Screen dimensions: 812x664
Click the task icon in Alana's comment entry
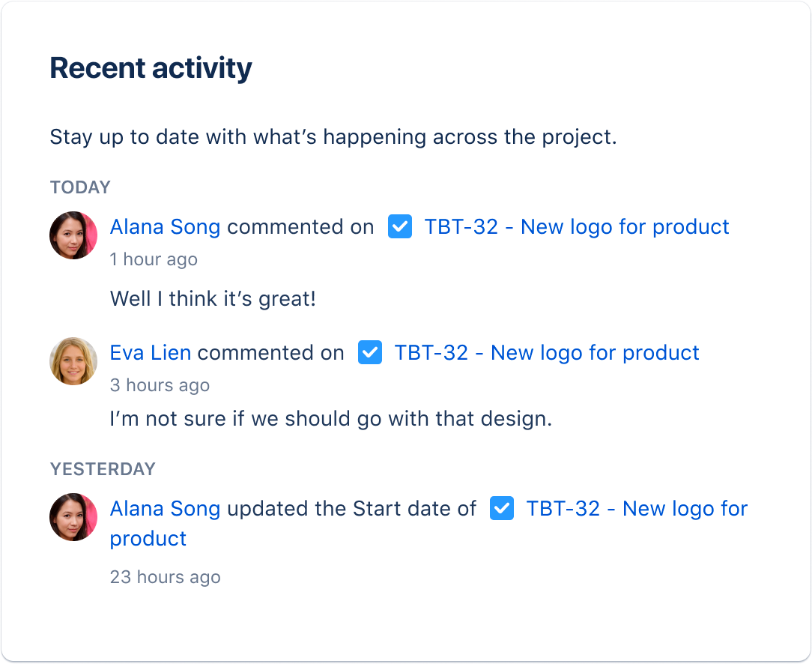pyautogui.click(x=400, y=227)
